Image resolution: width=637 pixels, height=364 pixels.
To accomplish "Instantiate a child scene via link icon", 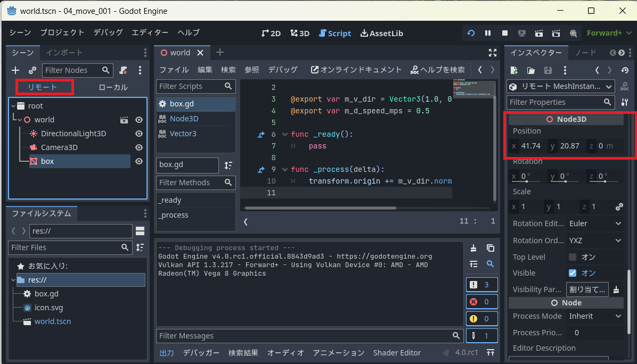I will pos(32,70).
